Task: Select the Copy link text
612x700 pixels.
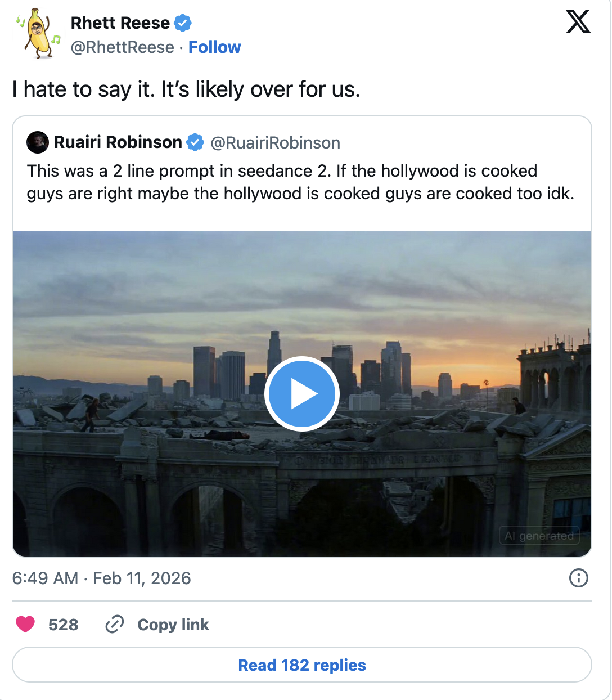Action: [x=173, y=625]
